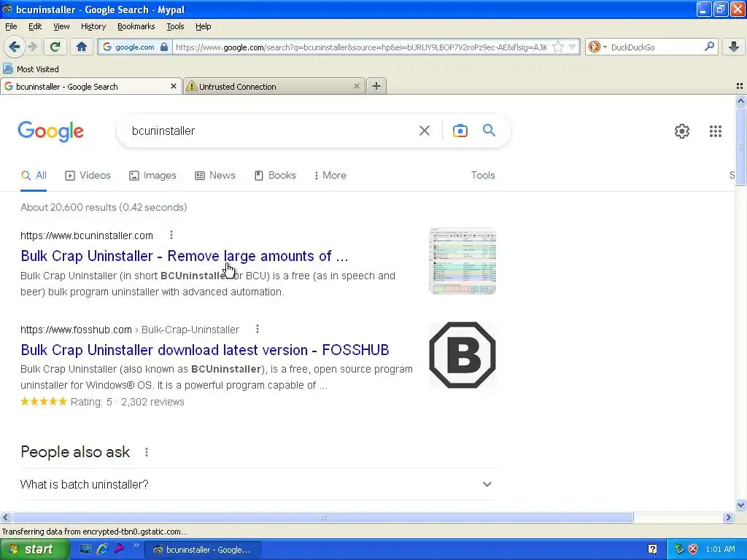The image size is (747, 560).
Task: Click inside the bcuninstaller search field
Action: coord(271,131)
